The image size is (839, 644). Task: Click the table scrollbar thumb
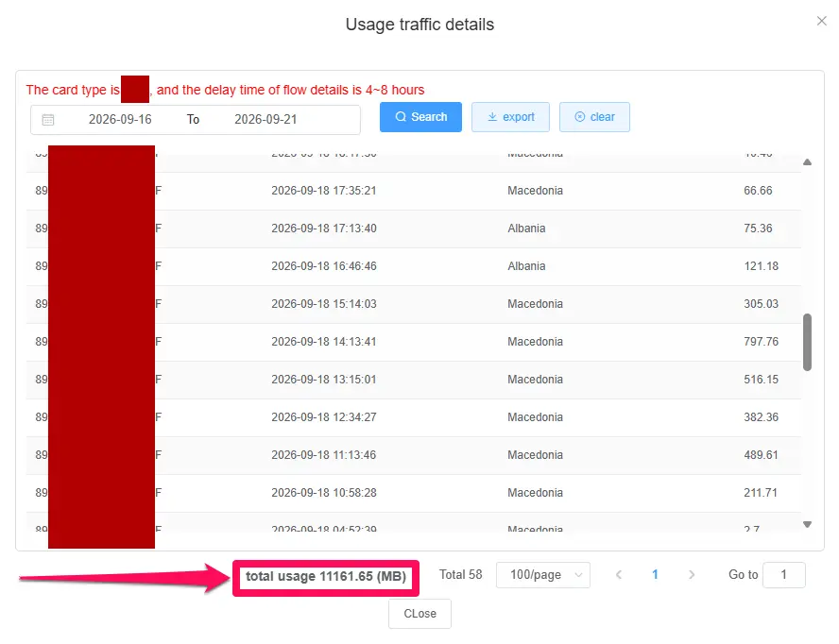tap(808, 343)
